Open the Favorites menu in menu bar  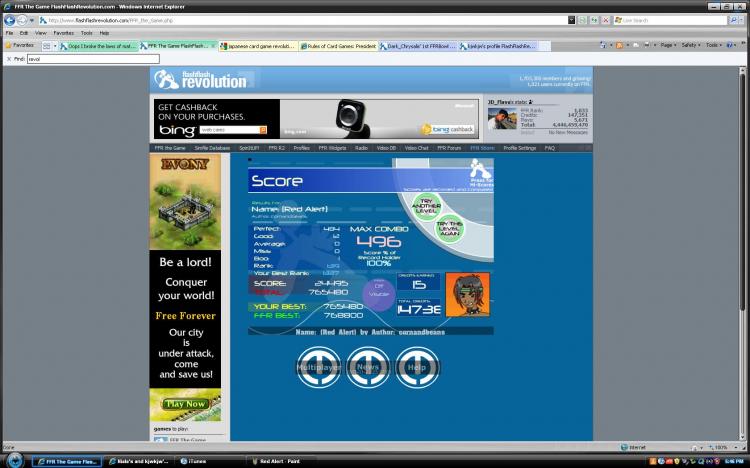pos(64,33)
